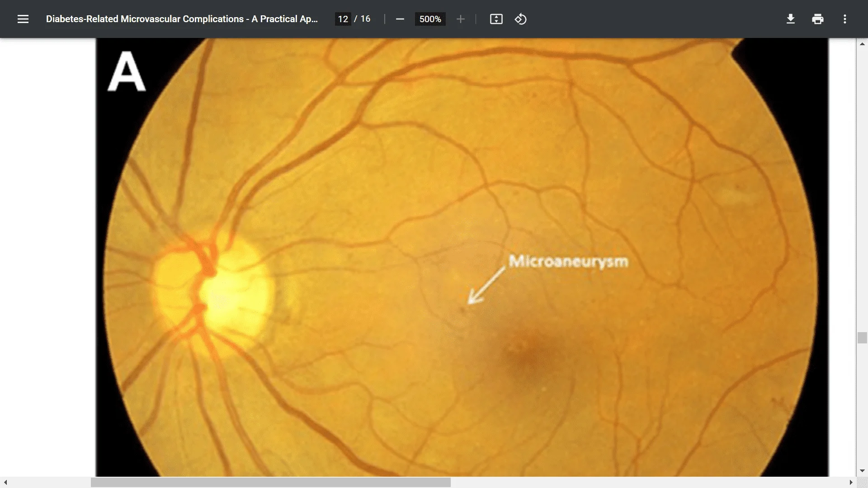Toggle the fit to page button
Image resolution: width=868 pixels, height=488 pixels.
click(x=496, y=19)
